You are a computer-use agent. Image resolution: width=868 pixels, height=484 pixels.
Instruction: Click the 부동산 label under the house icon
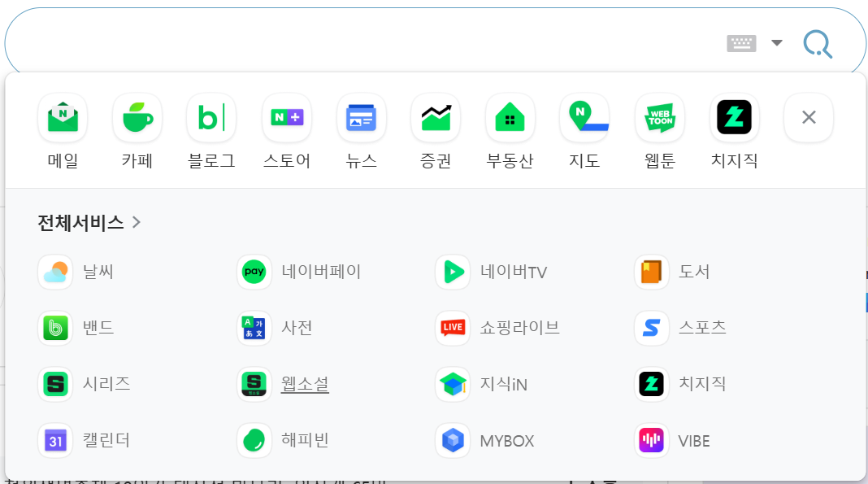[510, 161]
